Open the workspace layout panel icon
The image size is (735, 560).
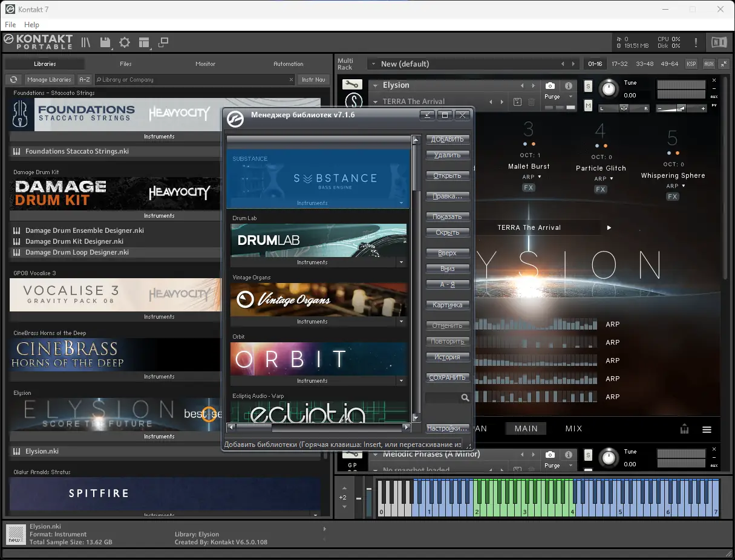point(144,42)
